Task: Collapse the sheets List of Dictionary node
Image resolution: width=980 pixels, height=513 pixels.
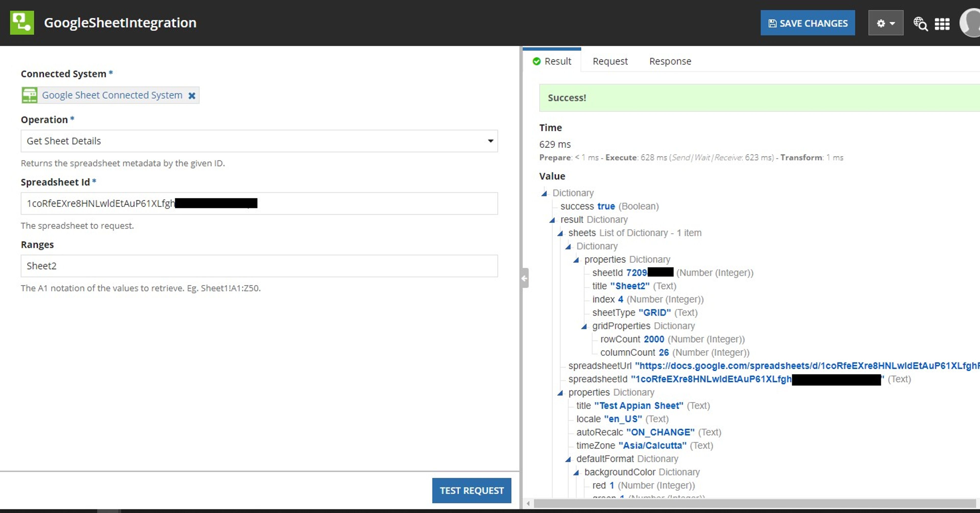Action: click(x=560, y=233)
